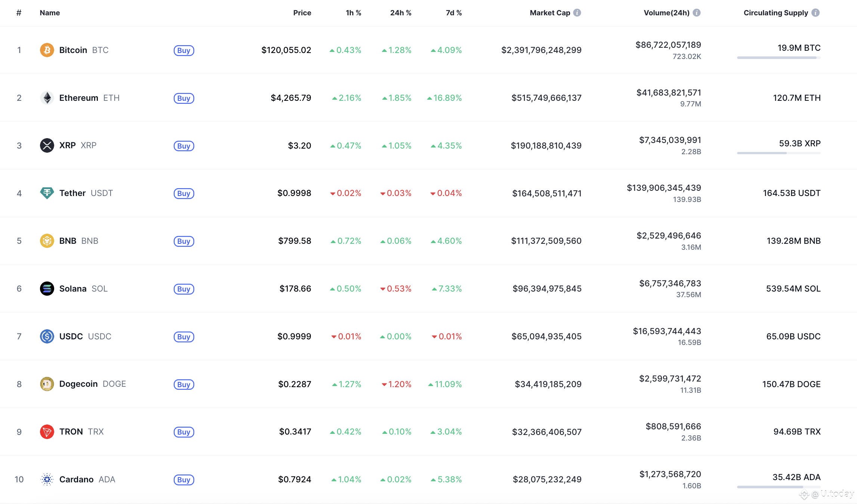This screenshot has width=857, height=504.
Task: Click the Tether logo icon
Action: 47,193
